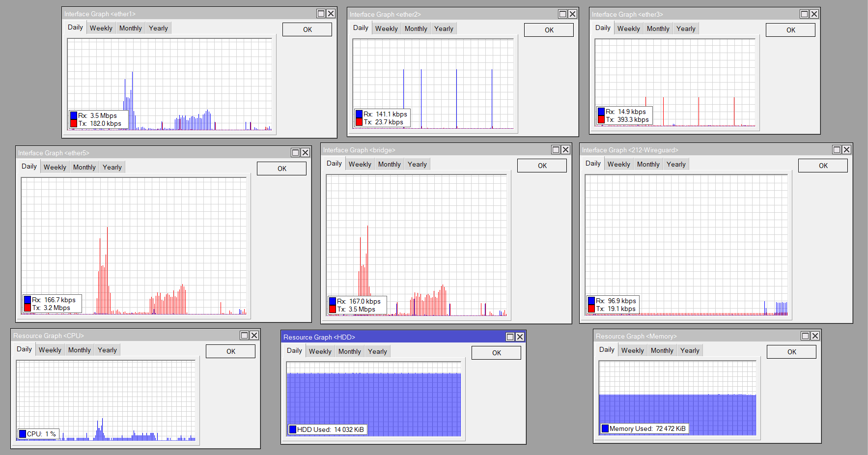Switch to Yearly tab in ether2 window

(x=444, y=28)
